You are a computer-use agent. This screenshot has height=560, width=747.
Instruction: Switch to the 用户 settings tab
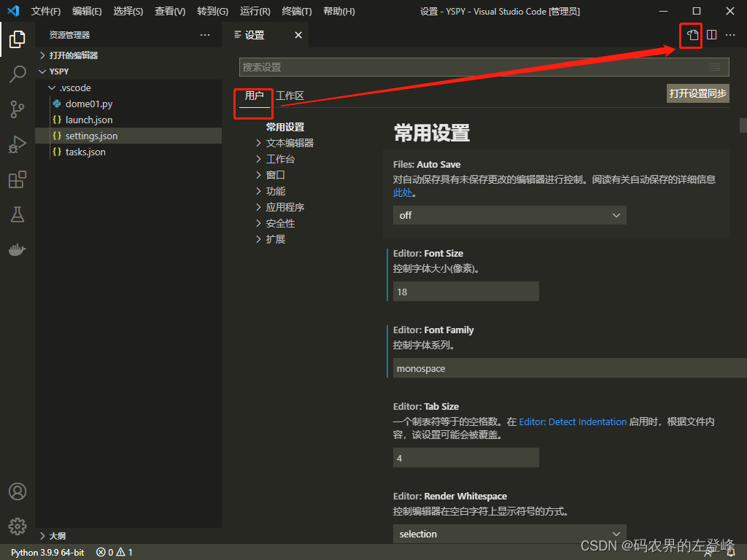coord(254,96)
